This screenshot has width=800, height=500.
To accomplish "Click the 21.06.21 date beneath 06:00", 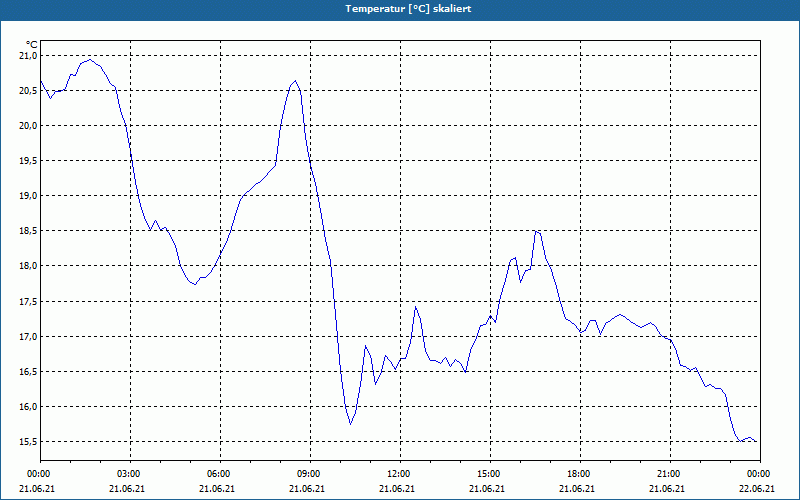I will tap(217, 489).
